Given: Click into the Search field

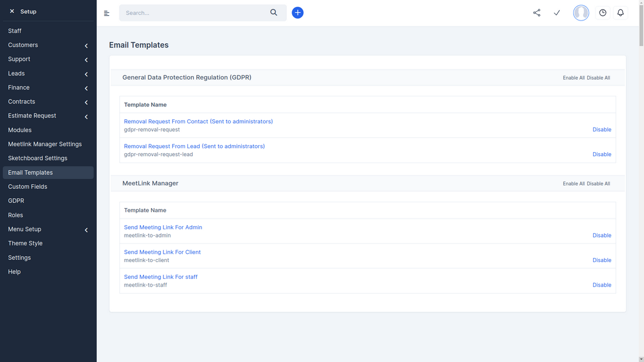Looking at the screenshot, I should click(x=193, y=12).
